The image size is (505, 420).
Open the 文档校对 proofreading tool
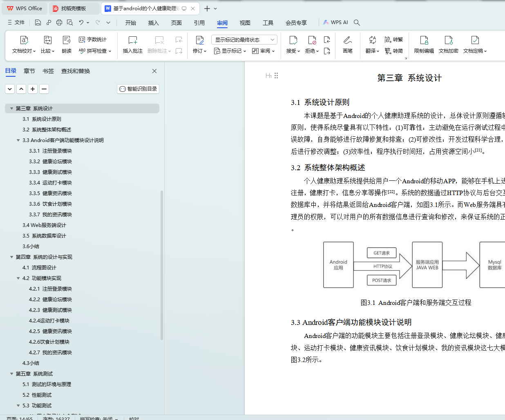24,45
